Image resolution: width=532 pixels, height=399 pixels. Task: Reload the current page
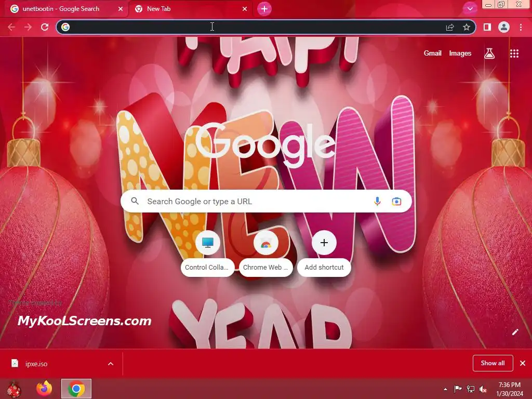click(45, 27)
